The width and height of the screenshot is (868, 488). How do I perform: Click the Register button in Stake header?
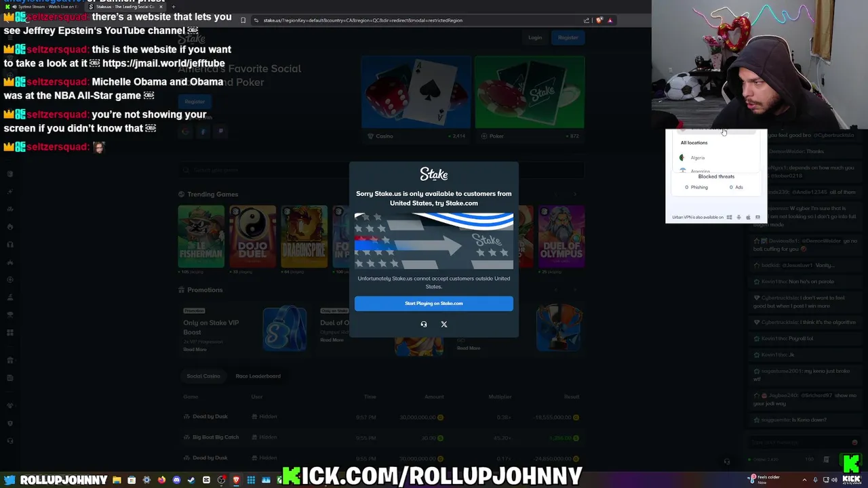568,37
